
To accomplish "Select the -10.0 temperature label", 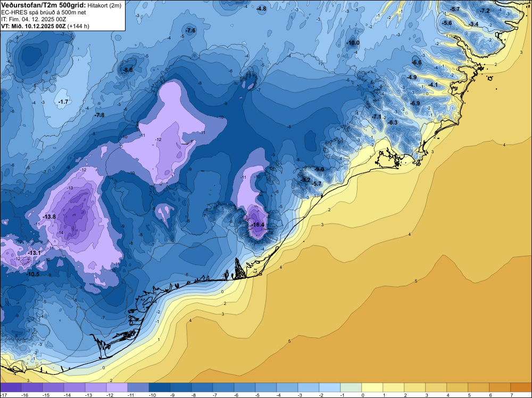I will (x=353, y=43).
